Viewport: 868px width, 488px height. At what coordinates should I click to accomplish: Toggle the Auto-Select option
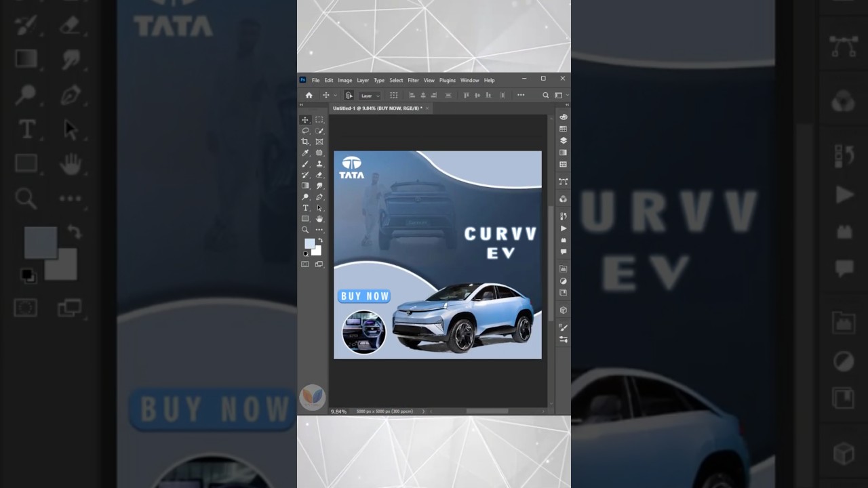tap(349, 96)
